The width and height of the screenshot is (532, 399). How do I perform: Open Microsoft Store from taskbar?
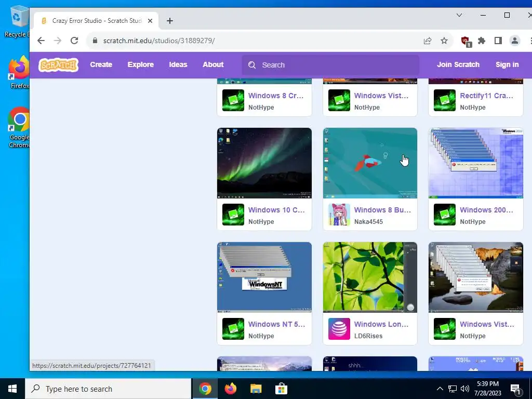pos(281,389)
